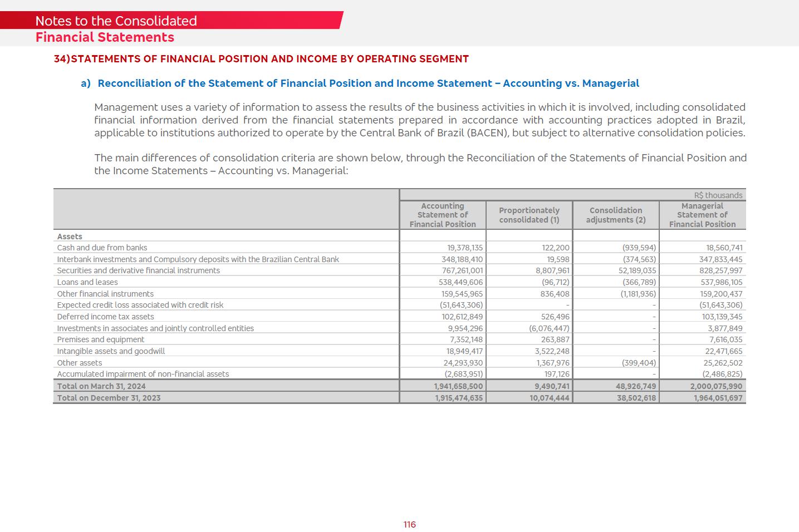Click the 'Financial Statements' red heading
This screenshot has width=799, height=532.
[105, 37]
